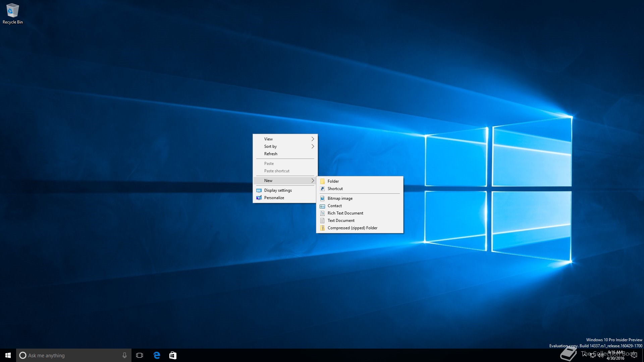
Task: Create a new Rich Text Document
Action: 360,213
